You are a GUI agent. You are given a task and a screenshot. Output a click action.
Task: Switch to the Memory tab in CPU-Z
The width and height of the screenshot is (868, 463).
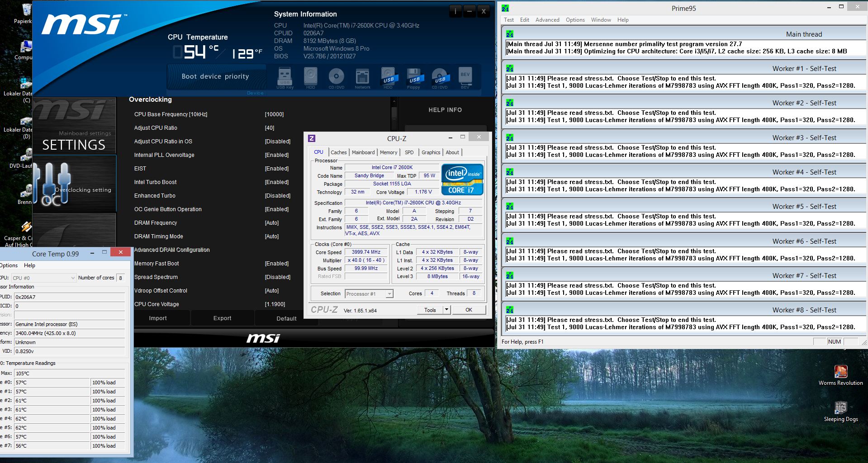point(389,152)
